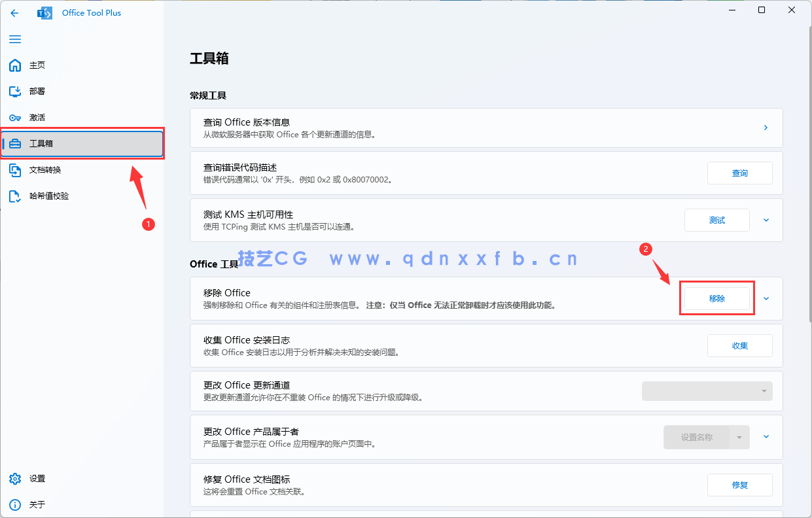Click the 设置名称 owner name field

[697, 437]
